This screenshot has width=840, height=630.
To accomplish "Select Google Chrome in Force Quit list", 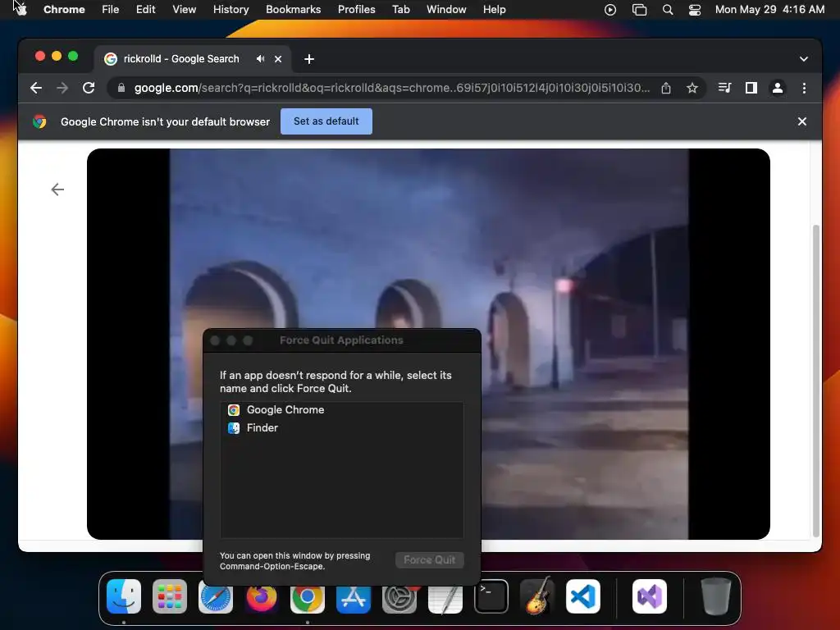I will click(342, 410).
